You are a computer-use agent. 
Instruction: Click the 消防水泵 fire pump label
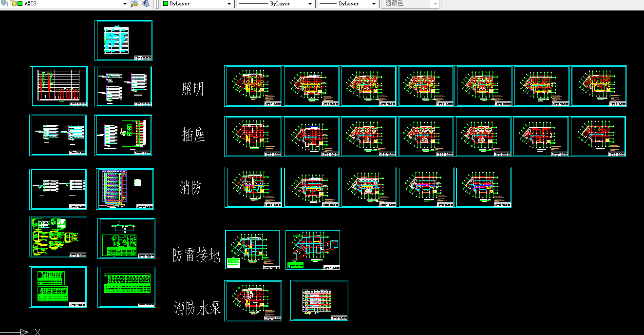[197, 307]
